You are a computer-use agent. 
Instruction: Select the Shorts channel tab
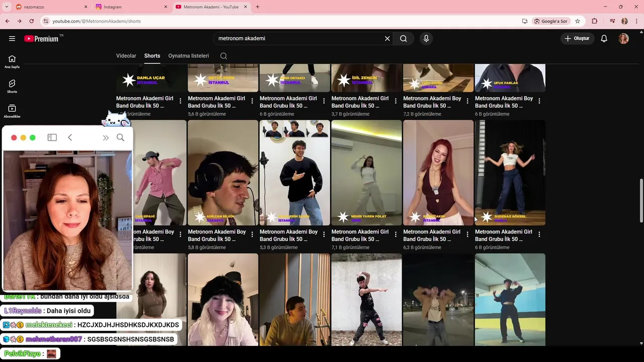152,56
